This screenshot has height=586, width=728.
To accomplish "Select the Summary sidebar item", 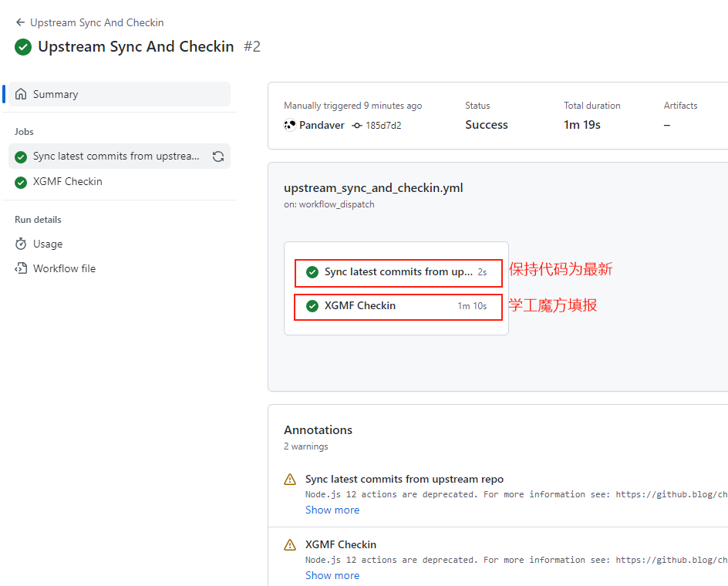I will click(x=120, y=94).
